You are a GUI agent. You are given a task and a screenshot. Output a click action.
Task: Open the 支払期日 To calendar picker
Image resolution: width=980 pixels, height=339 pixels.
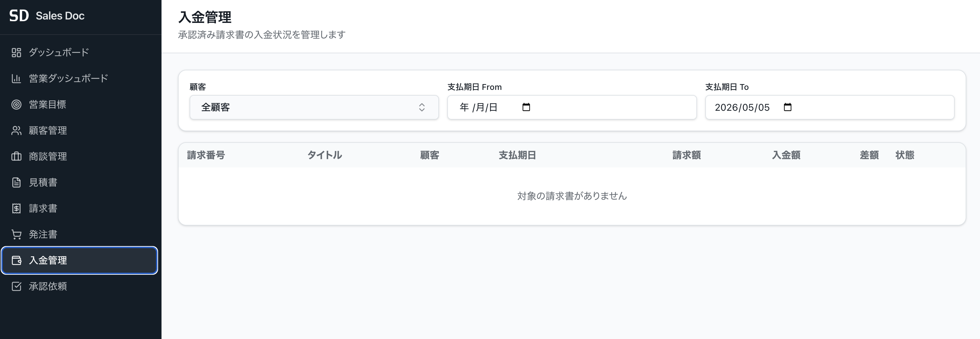pos(787,107)
